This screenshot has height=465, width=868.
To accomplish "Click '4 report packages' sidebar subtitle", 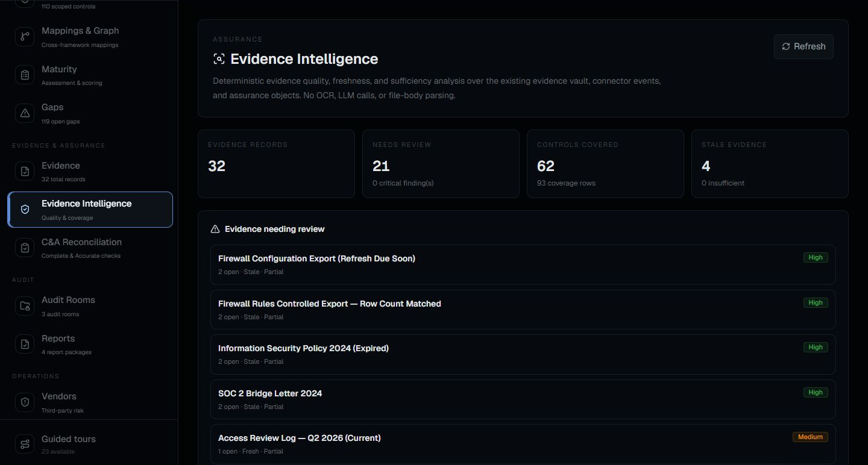I will pos(66,352).
